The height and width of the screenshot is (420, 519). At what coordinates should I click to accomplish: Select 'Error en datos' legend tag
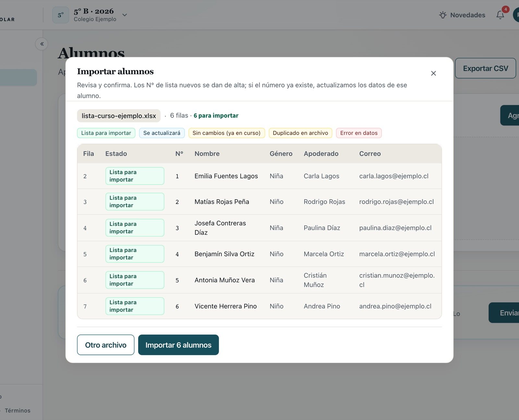359,133
